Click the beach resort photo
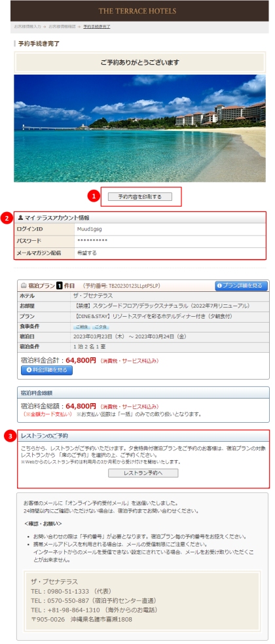The image size is (275, 644). pyautogui.click(x=139, y=128)
